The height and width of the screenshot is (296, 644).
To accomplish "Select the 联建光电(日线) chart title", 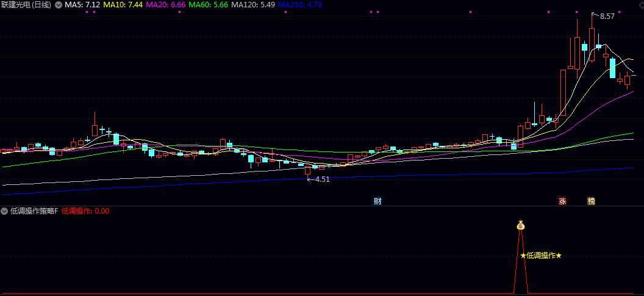I will 27,5.
